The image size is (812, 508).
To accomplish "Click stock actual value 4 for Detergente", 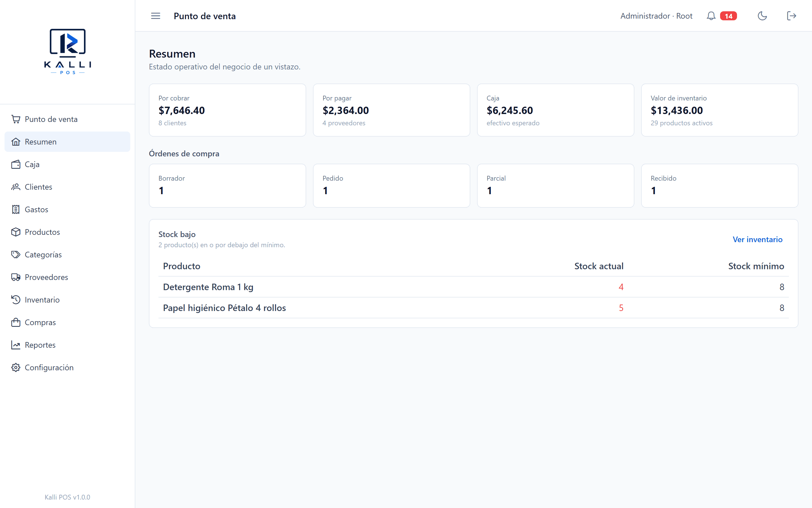I will coord(621,287).
